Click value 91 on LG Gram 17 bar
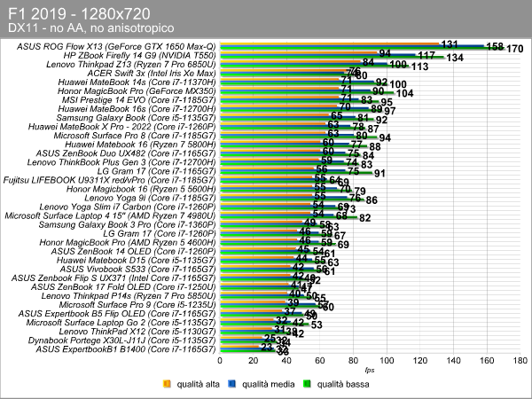The image size is (532, 399). coord(379,174)
